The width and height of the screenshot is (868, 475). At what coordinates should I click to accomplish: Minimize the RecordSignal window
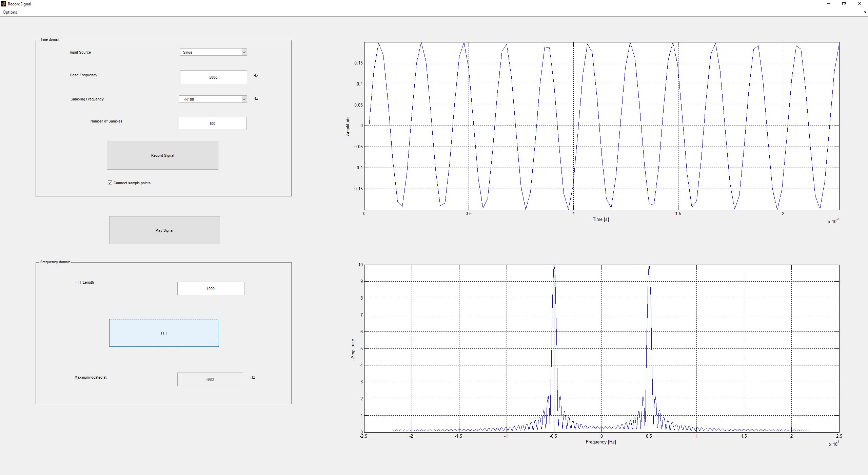tap(829, 4)
